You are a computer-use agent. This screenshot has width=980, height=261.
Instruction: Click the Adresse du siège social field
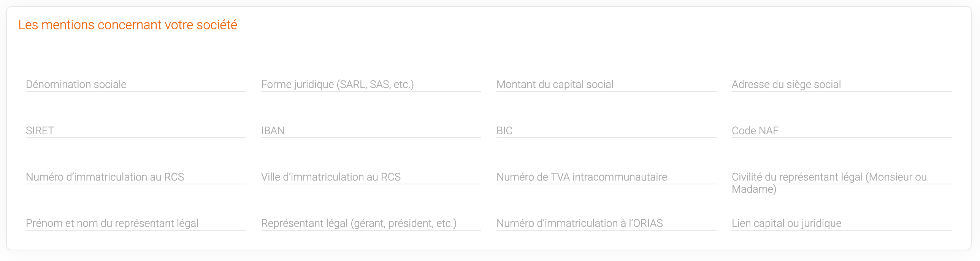[x=841, y=84]
